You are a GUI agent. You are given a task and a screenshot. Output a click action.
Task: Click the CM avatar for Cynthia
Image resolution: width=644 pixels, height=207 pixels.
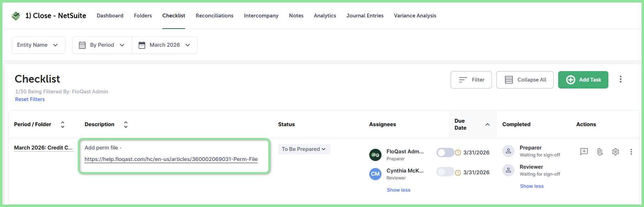(x=375, y=174)
